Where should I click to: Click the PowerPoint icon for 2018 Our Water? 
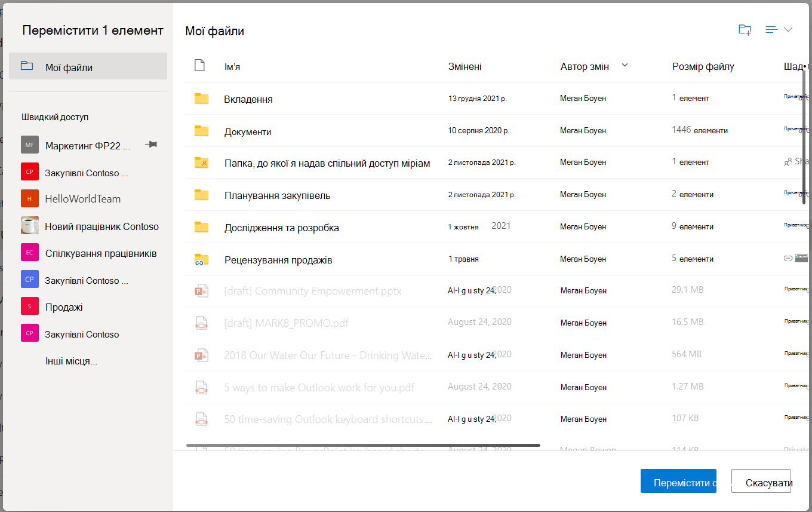(201, 355)
